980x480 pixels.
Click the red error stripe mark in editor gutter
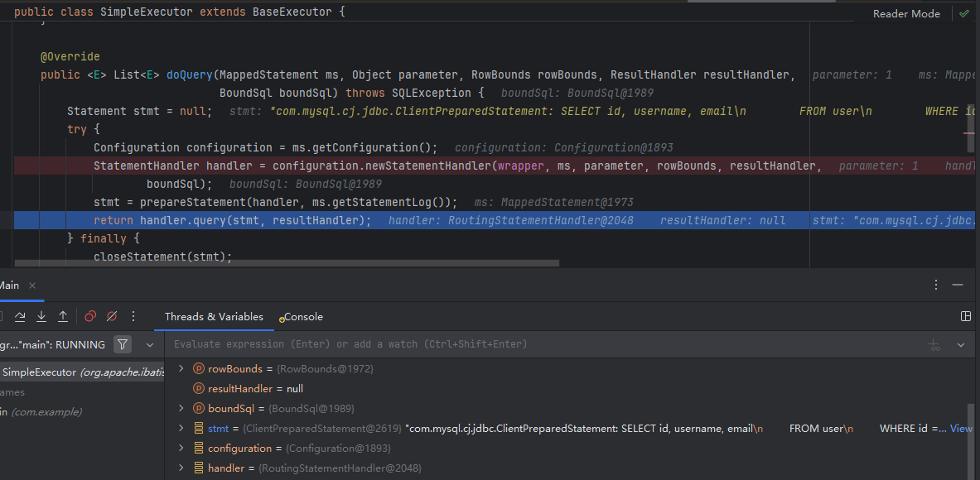968,133
